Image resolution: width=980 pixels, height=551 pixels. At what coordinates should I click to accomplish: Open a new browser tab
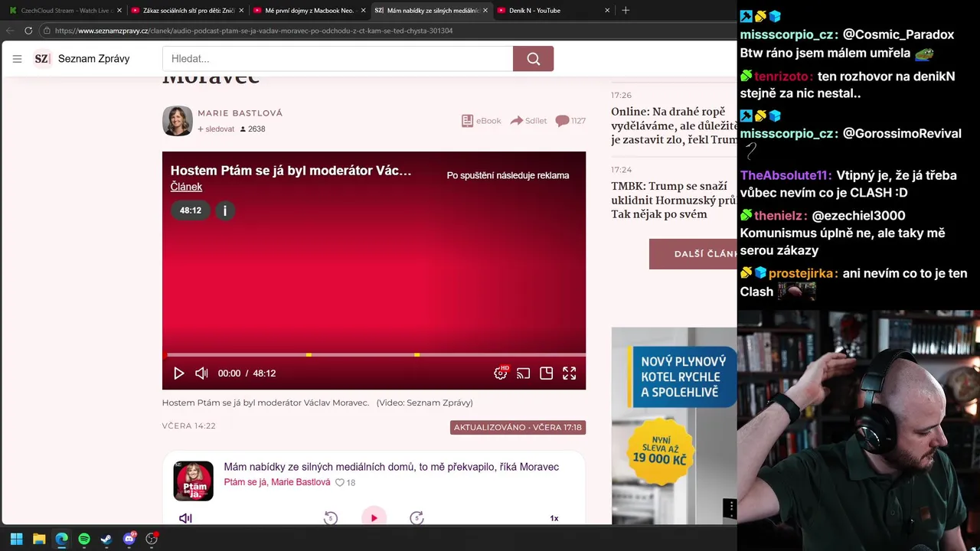coord(626,11)
